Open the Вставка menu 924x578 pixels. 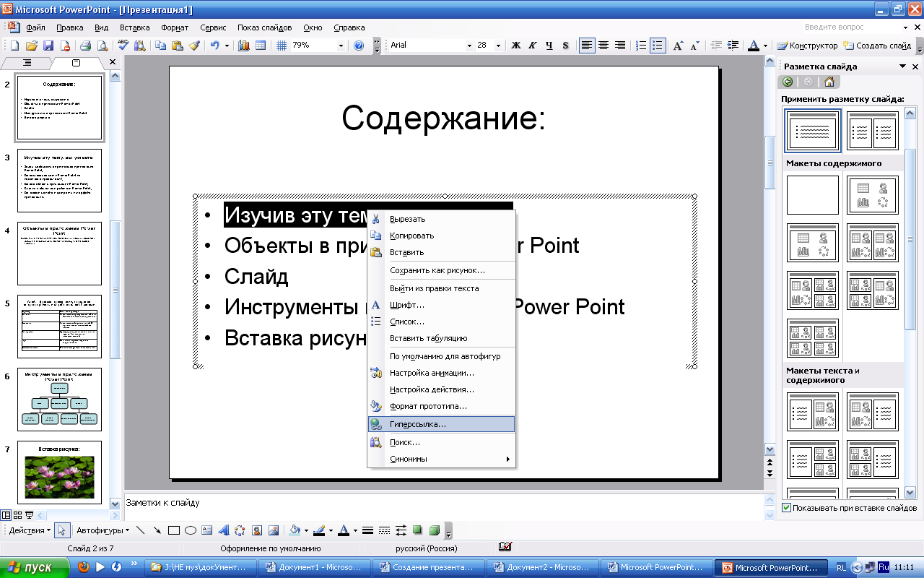pos(134,27)
